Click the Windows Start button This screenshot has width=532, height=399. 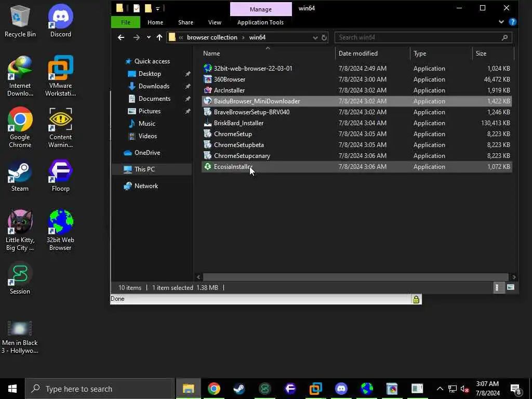pyautogui.click(x=12, y=389)
